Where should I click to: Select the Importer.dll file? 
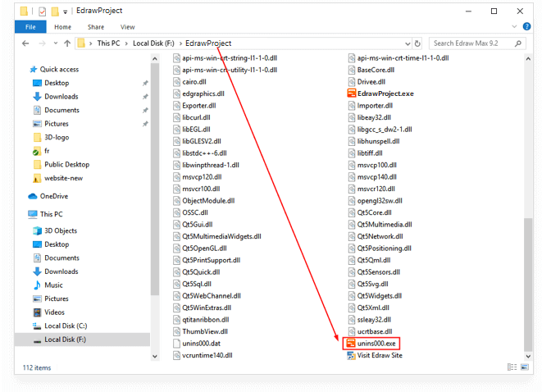click(371, 106)
